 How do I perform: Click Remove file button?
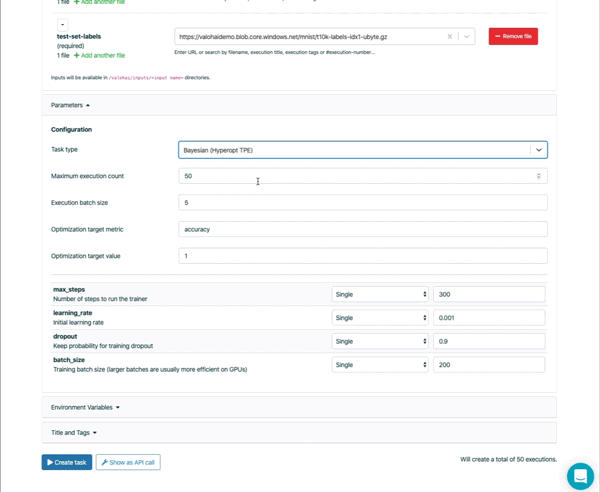pyautogui.click(x=513, y=36)
